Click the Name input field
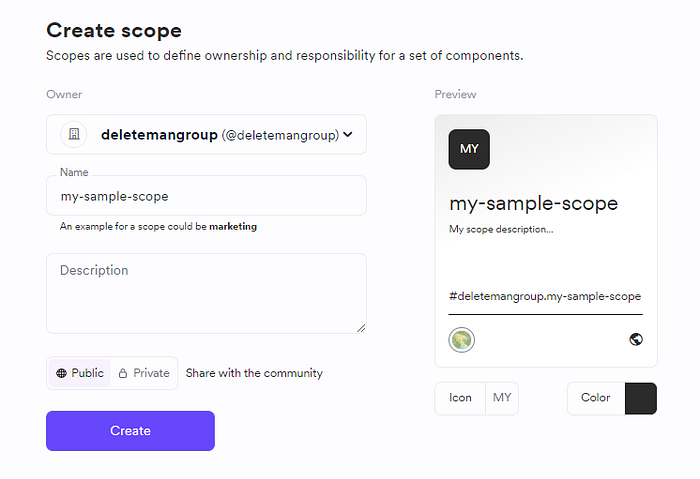Screen dimensions: 700x479 (206, 197)
